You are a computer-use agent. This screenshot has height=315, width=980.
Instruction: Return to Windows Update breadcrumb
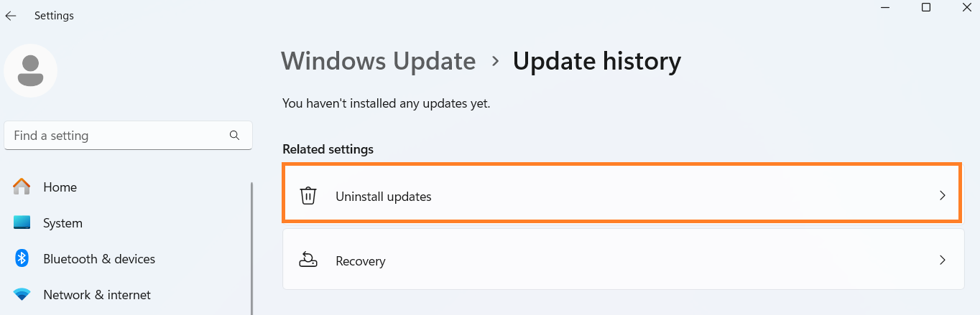pos(378,61)
